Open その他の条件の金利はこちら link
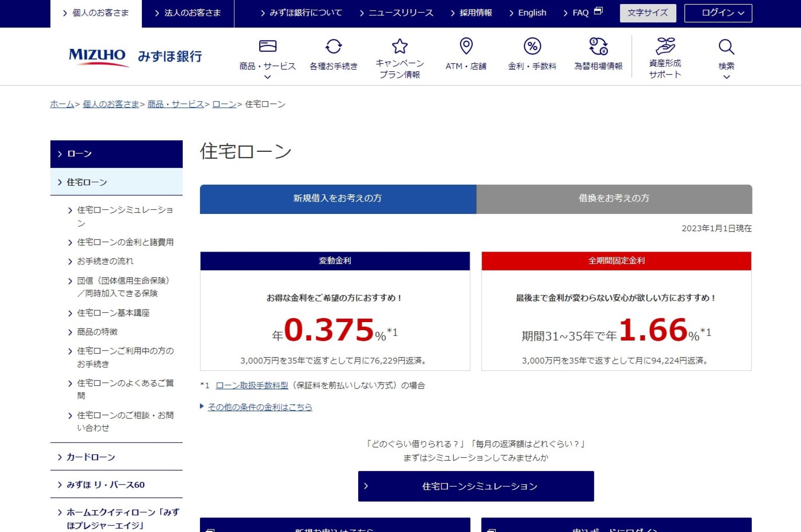Screen dimensions: 801x532 [260, 407]
